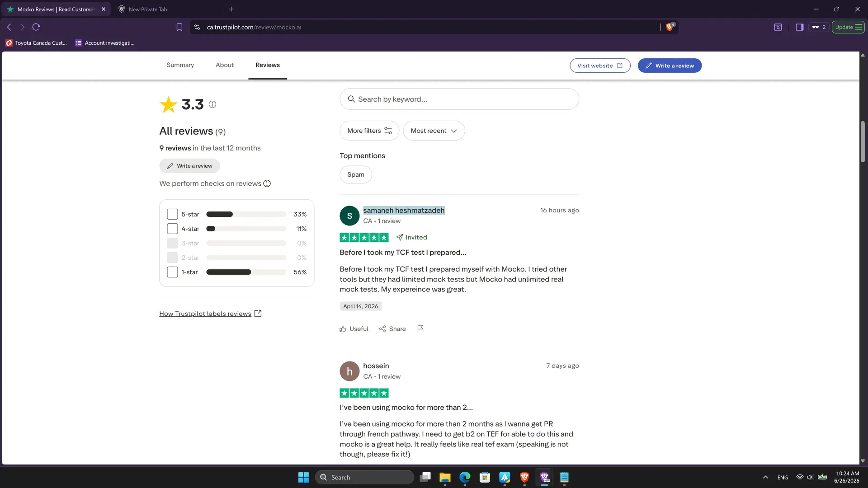Go back with the browser back arrow
The image size is (868, 488).
coord(9,27)
